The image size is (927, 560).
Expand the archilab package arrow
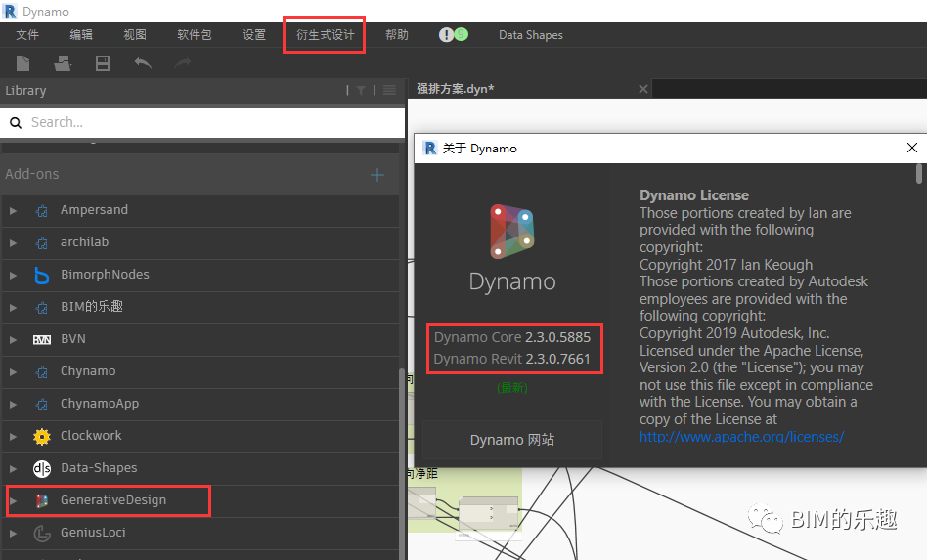(x=13, y=242)
